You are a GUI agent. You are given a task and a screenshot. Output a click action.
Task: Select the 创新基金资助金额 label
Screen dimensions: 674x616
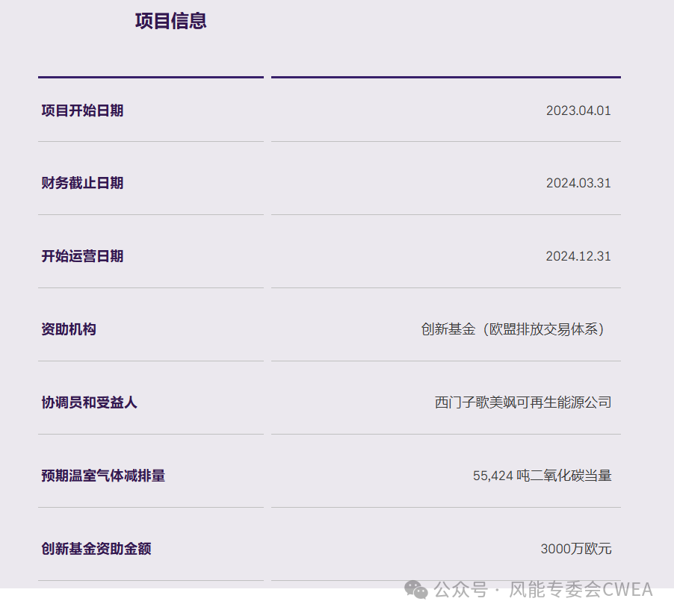click(96, 549)
